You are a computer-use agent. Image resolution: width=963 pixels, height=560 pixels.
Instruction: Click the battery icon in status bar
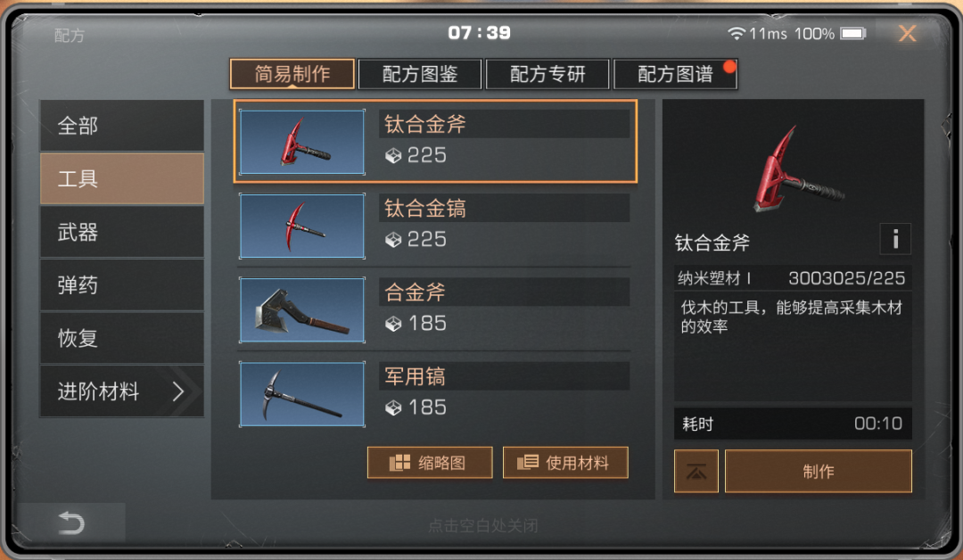[853, 33]
